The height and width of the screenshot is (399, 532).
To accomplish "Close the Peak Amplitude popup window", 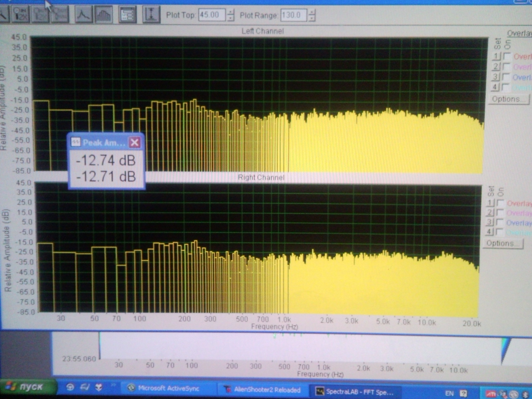I will pos(135,143).
